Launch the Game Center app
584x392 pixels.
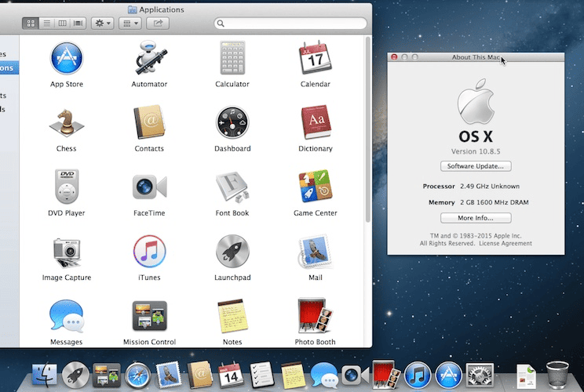pyautogui.click(x=315, y=187)
